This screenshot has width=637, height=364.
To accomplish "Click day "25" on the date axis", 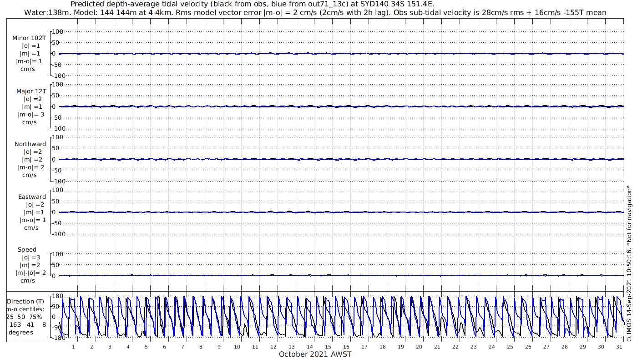I will pyautogui.click(x=510, y=347).
